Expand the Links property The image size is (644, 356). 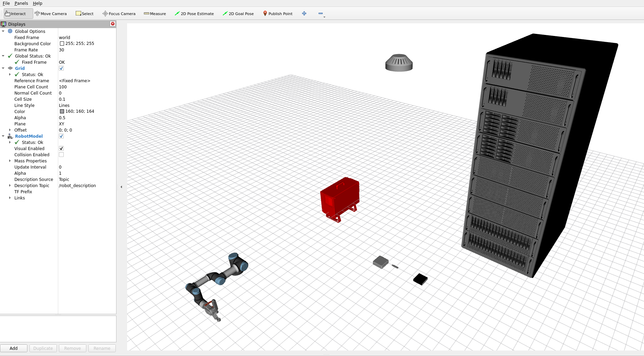pyautogui.click(x=10, y=198)
